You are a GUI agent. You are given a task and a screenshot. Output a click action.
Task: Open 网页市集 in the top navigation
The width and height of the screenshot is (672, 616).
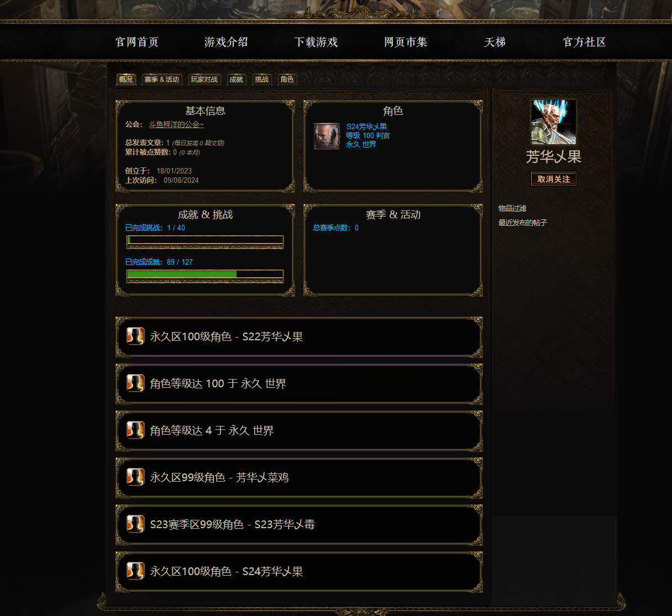(406, 42)
